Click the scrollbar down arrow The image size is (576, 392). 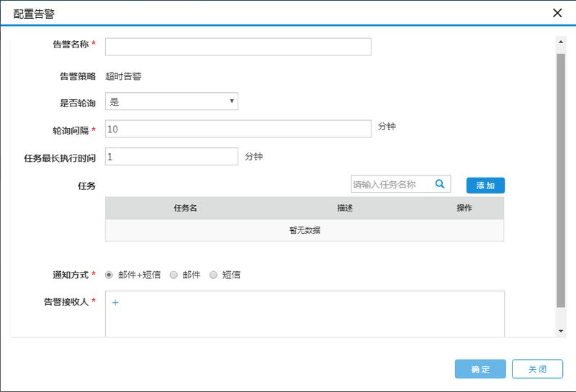(561, 330)
